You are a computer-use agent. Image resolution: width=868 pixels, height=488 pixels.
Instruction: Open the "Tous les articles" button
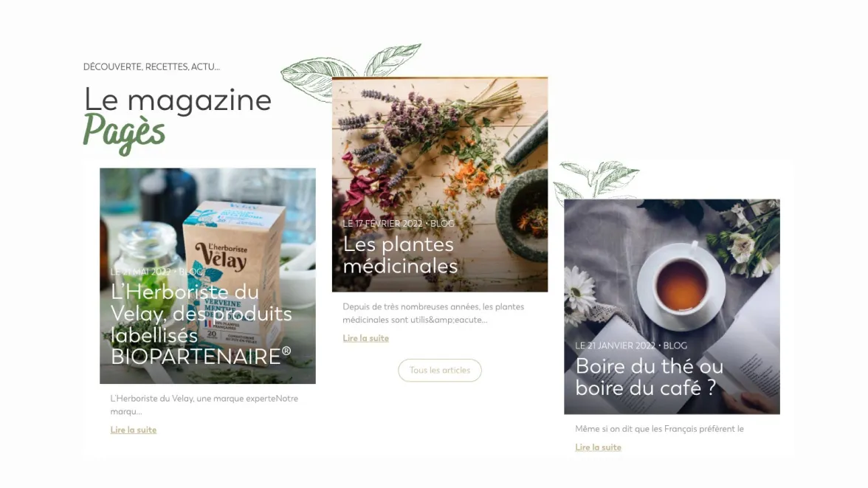point(440,370)
